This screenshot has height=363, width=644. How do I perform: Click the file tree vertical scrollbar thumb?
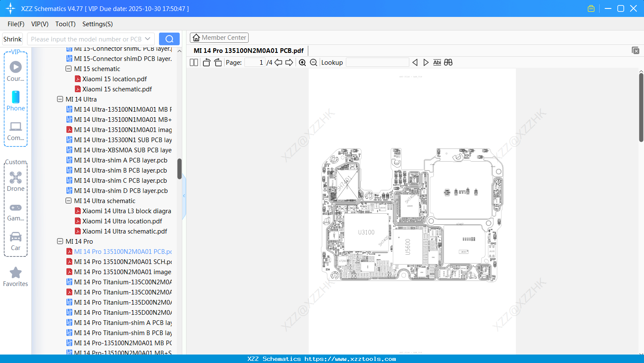point(179,169)
